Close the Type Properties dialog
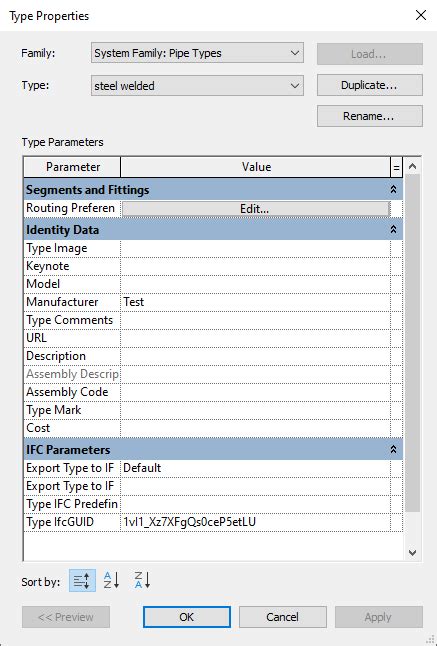 click(421, 16)
